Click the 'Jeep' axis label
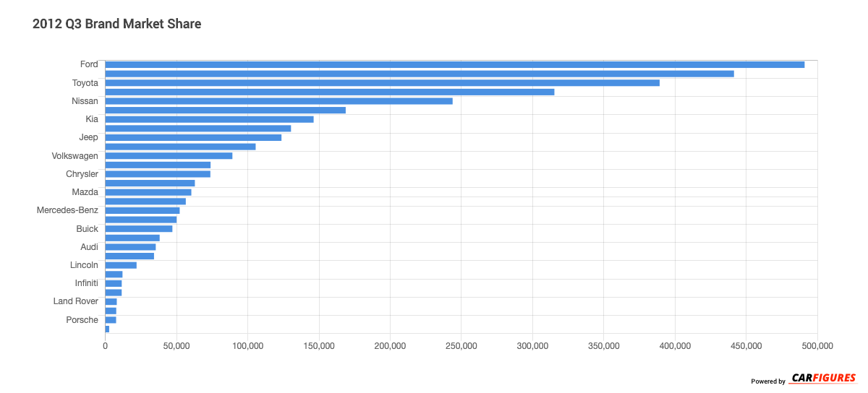Image resolution: width=868 pixels, height=393 pixels. tap(89, 137)
